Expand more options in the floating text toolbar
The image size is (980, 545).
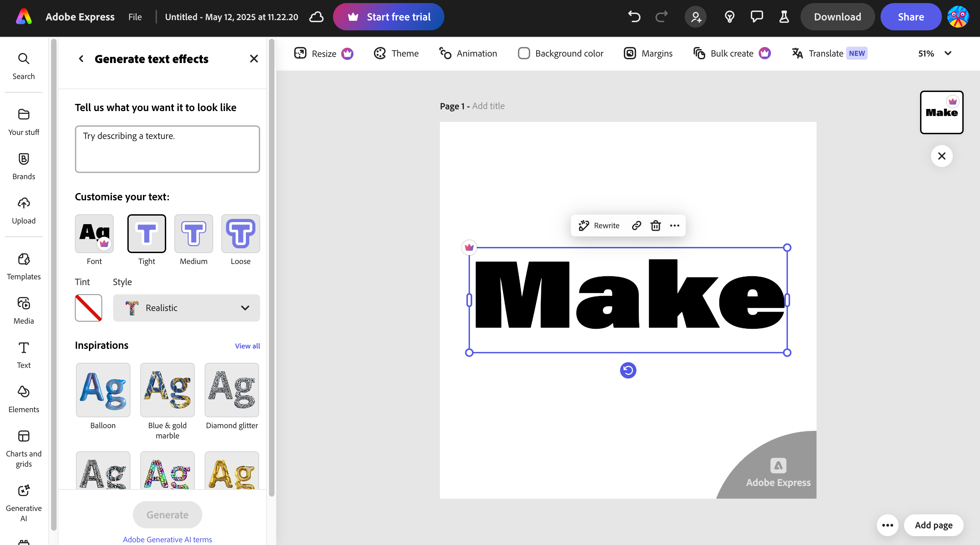tap(674, 225)
